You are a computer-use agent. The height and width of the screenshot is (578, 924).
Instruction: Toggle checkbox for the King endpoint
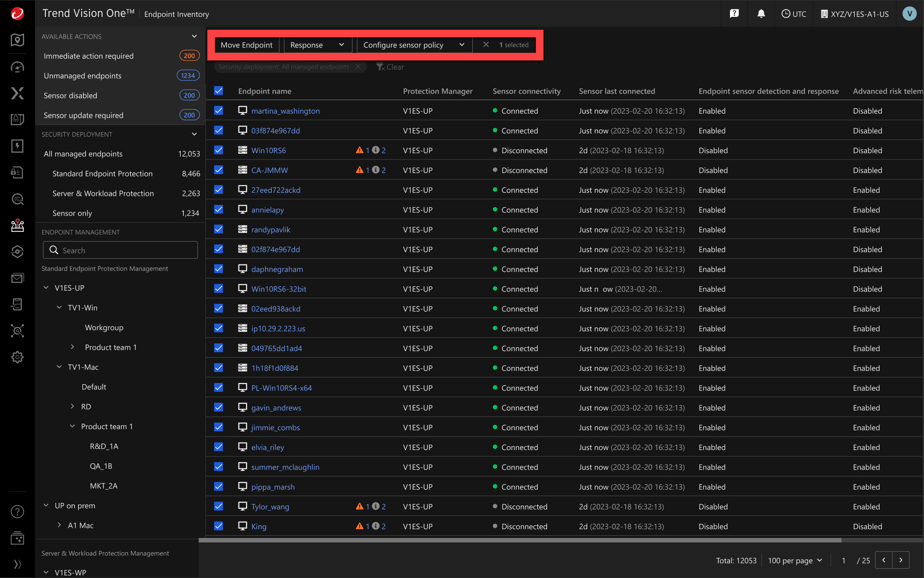point(218,526)
